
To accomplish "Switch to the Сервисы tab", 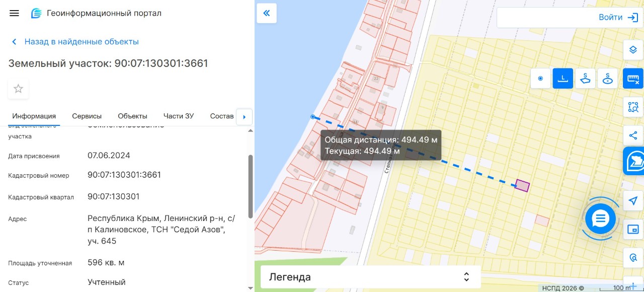I will coord(87,116).
